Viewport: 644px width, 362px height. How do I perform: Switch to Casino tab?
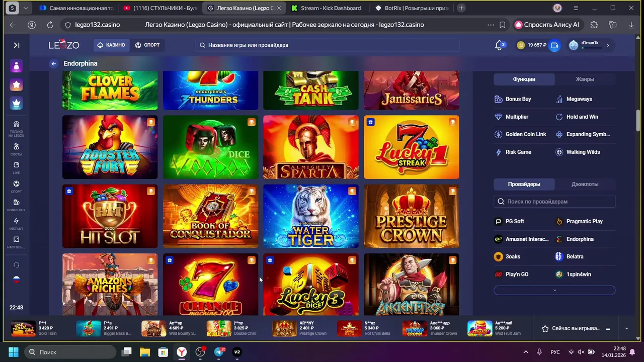click(x=111, y=45)
